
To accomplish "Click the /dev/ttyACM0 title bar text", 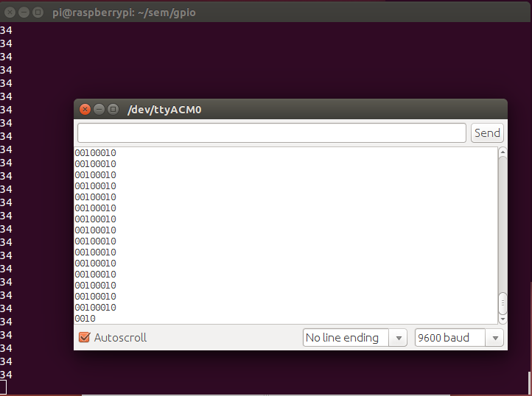I will [x=164, y=110].
